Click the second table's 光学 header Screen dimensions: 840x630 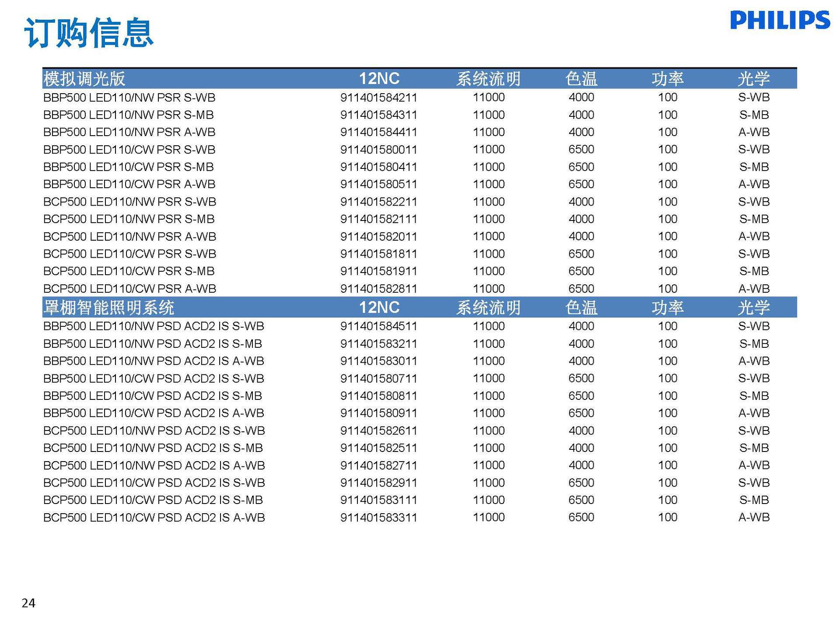tap(753, 308)
